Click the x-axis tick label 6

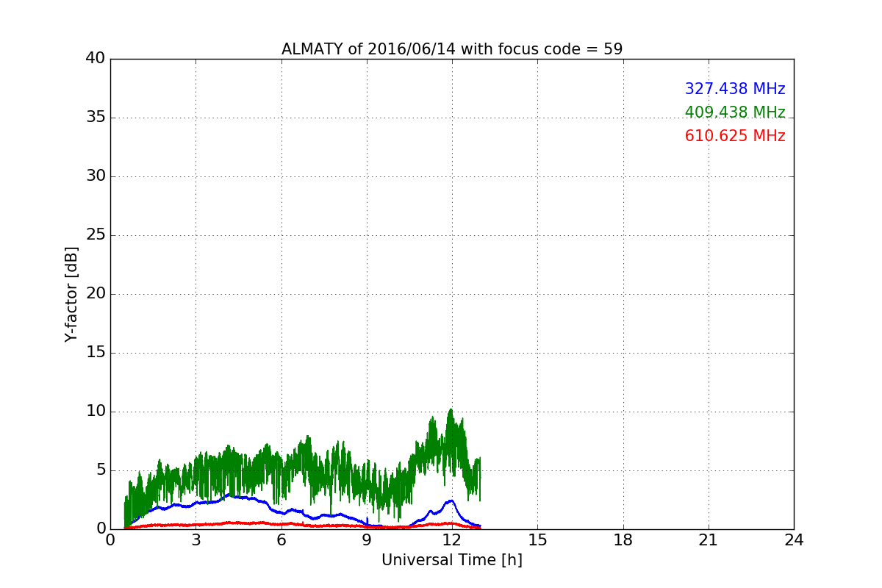pos(282,539)
